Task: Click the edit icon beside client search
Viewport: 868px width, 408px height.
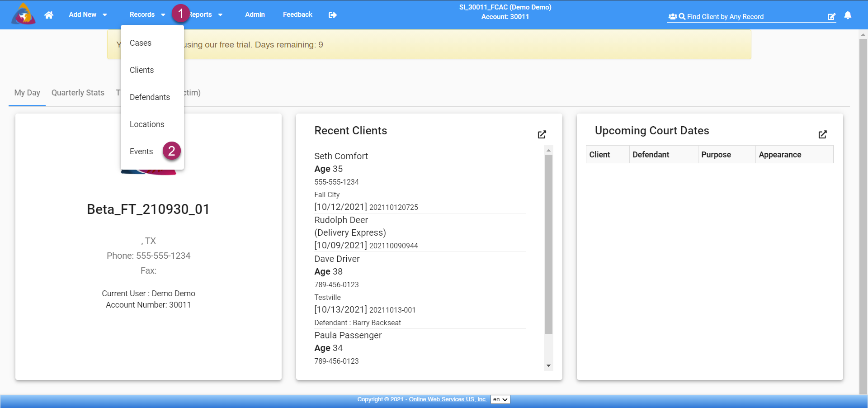Action: (x=831, y=17)
